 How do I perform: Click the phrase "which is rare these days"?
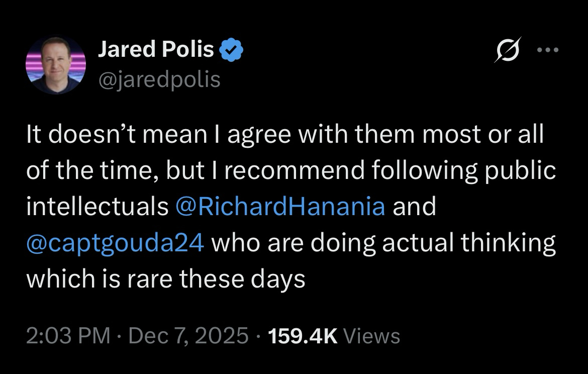(x=166, y=279)
